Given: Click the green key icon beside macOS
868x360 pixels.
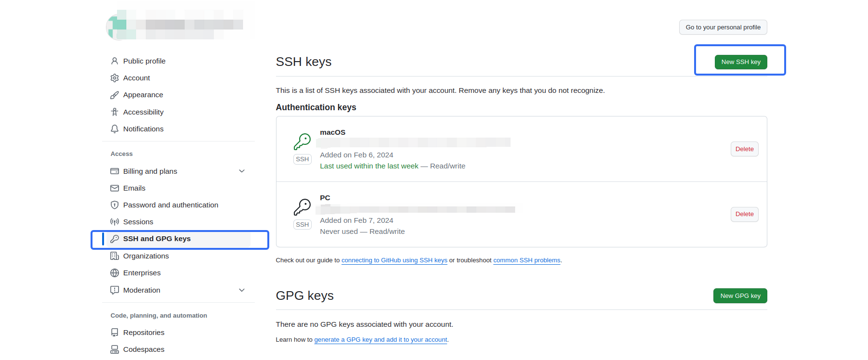Looking at the screenshot, I should [302, 141].
